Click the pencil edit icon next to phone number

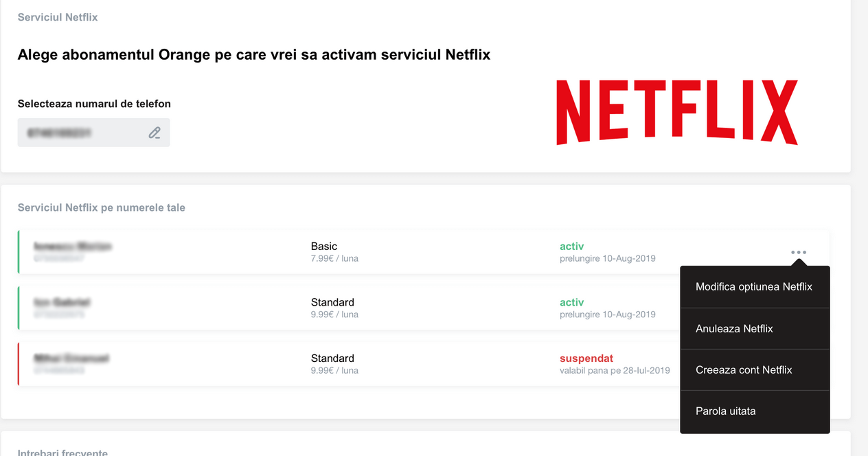coord(155,132)
